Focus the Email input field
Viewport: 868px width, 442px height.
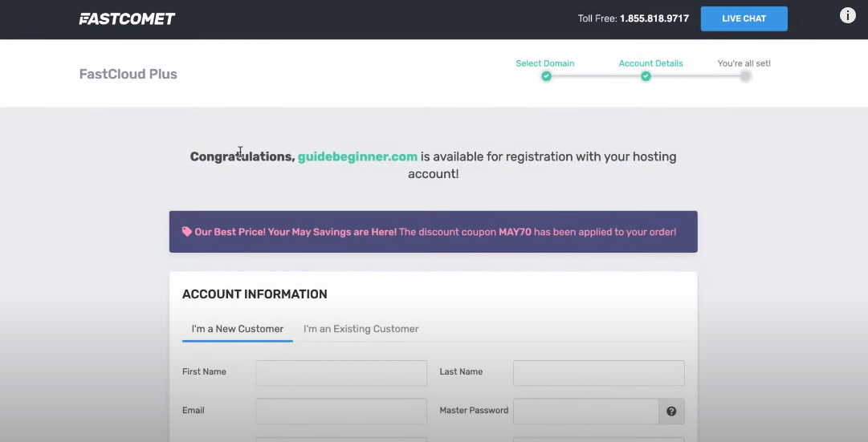[341, 411]
